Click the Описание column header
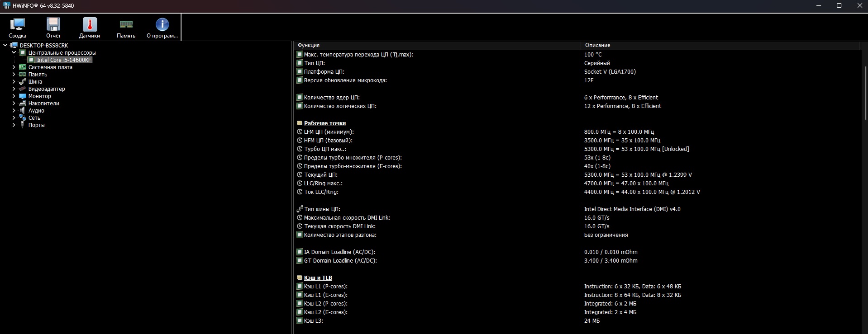The image size is (868, 334). 720,45
